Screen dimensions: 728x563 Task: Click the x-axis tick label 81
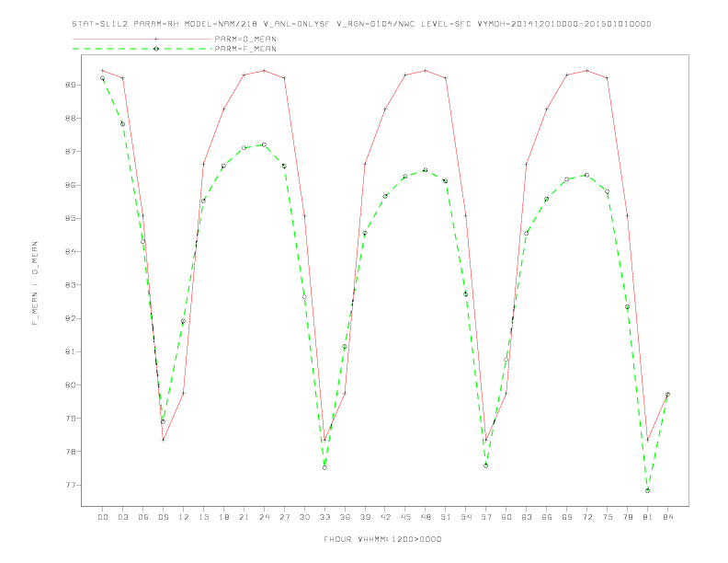pos(647,517)
